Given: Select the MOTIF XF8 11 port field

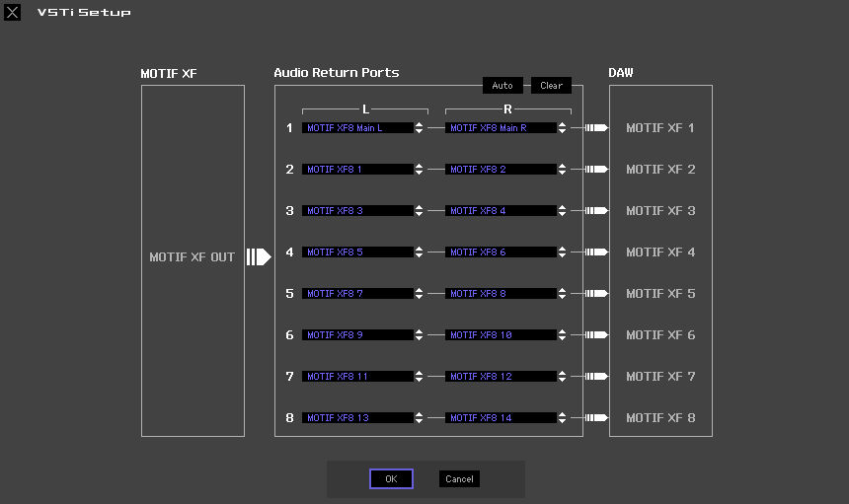Looking at the screenshot, I should click(x=357, y=377).
